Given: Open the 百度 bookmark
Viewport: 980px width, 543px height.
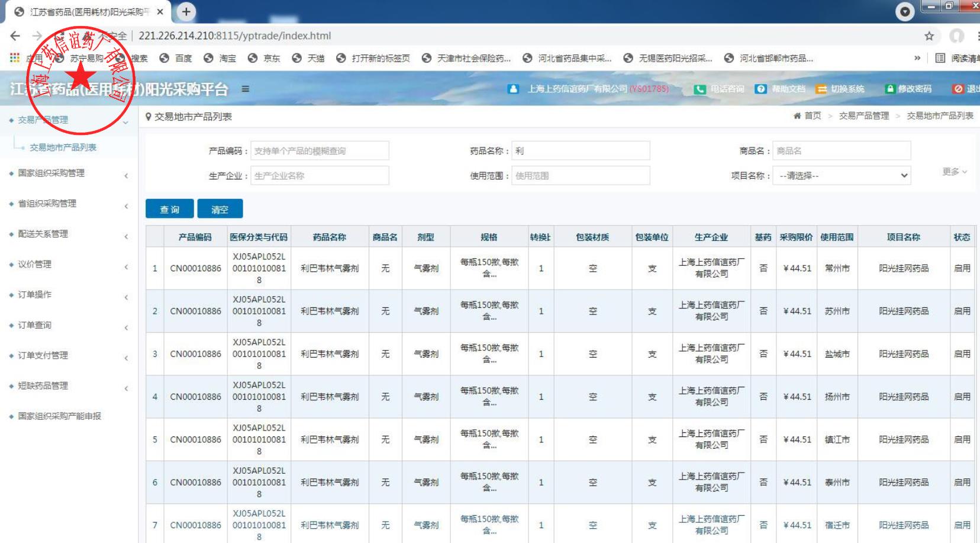Looking at the screenshot, I should [176, 58].
